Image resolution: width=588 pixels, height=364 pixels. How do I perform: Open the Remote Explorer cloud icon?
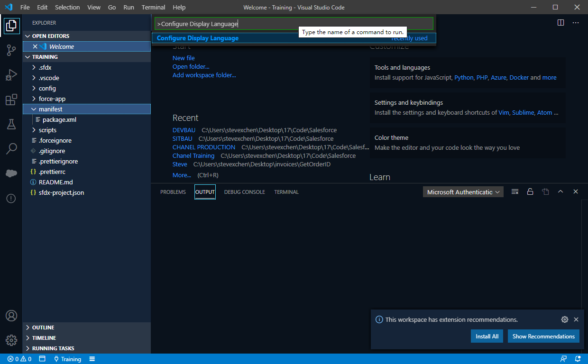click(x=11, y=173)
